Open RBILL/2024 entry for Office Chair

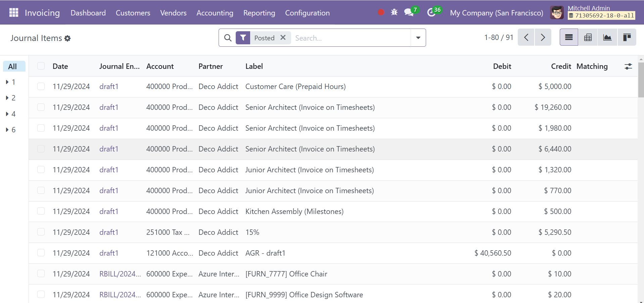(x=120, y=274)
